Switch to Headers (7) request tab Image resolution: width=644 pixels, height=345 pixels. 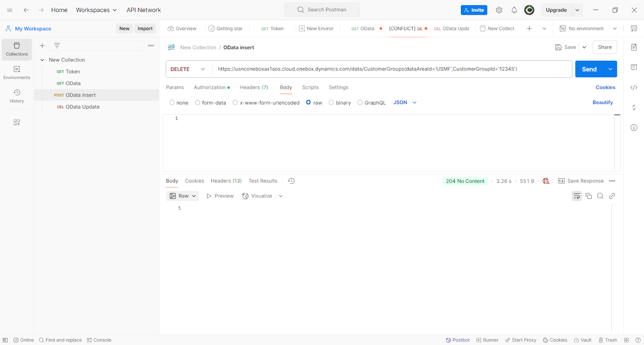pos(254,87)
